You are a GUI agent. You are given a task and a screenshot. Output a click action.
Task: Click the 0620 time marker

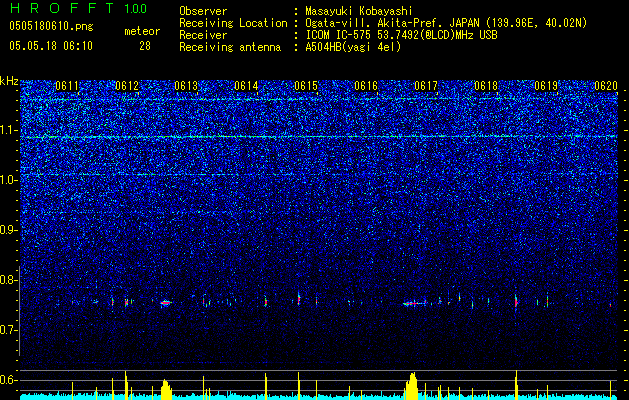606,86
